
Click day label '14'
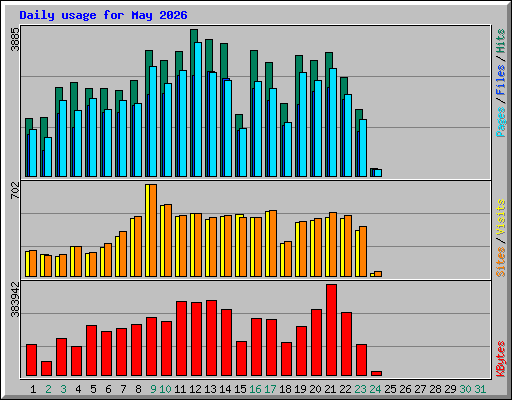pyautogui.click(x=225, y=389)
